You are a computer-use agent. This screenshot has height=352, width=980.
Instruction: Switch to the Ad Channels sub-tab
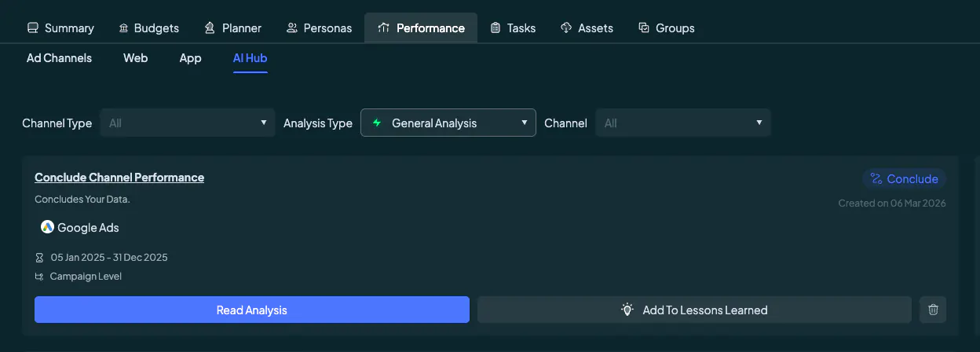[x=59, y=58]
